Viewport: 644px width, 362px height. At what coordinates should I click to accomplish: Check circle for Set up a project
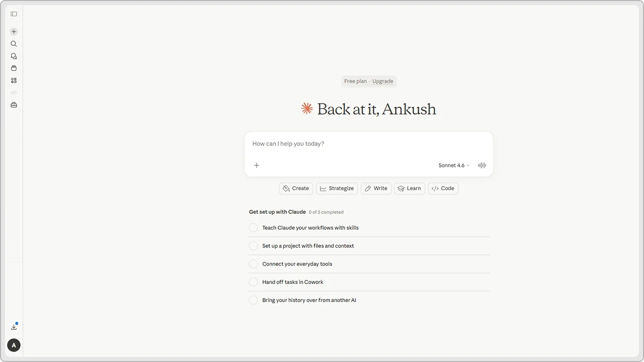(253, 246)
